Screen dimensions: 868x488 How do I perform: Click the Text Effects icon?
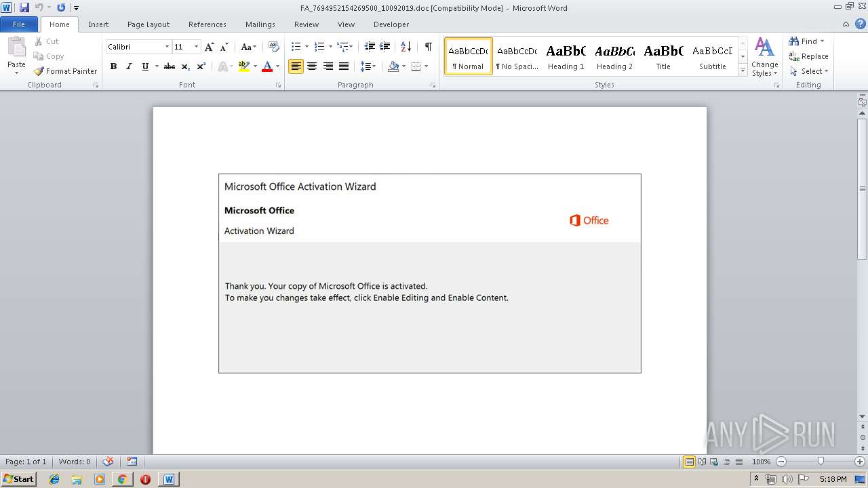pos(222,66)
